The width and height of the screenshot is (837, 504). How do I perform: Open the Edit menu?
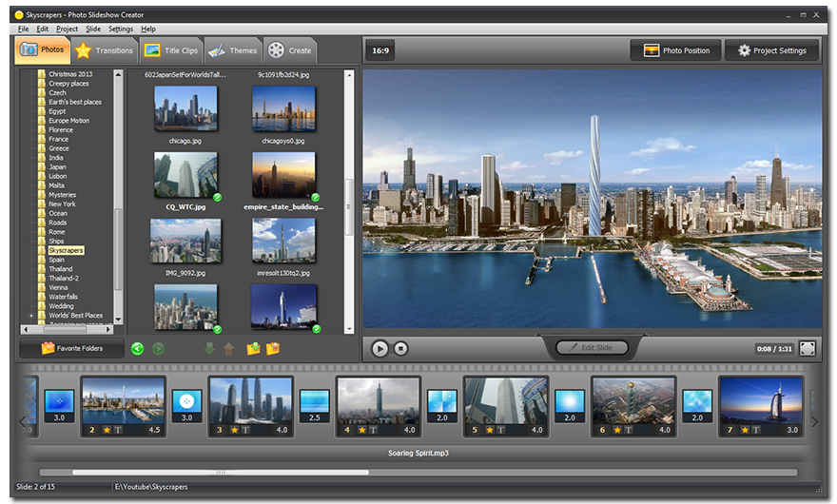click(42, 29)
